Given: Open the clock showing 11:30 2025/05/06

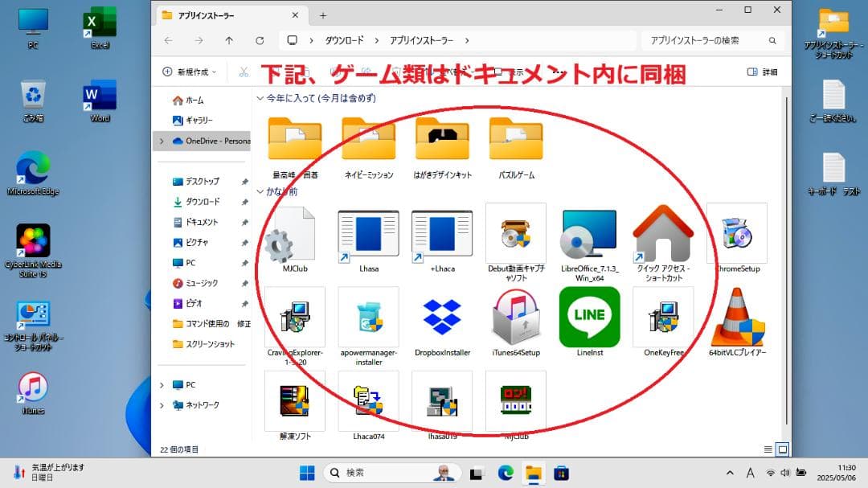Looking at the screenshot, I should pos(837,473).
